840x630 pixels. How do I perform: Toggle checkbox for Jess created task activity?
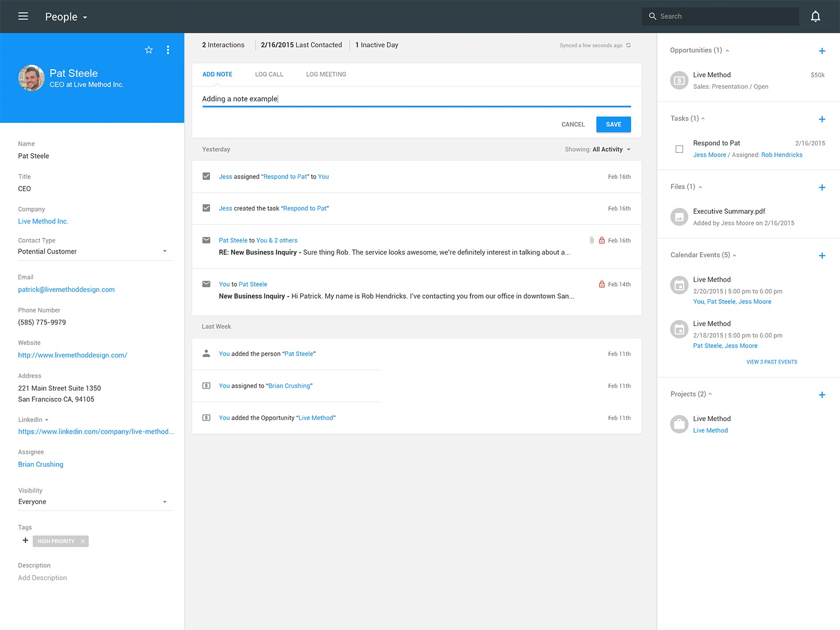(x=206, y=208)
